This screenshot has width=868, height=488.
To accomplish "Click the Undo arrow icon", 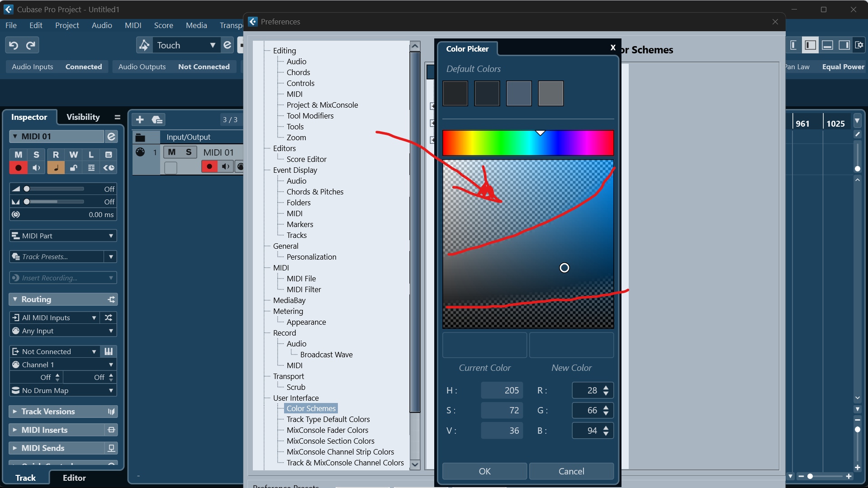I will pos(14,45).
